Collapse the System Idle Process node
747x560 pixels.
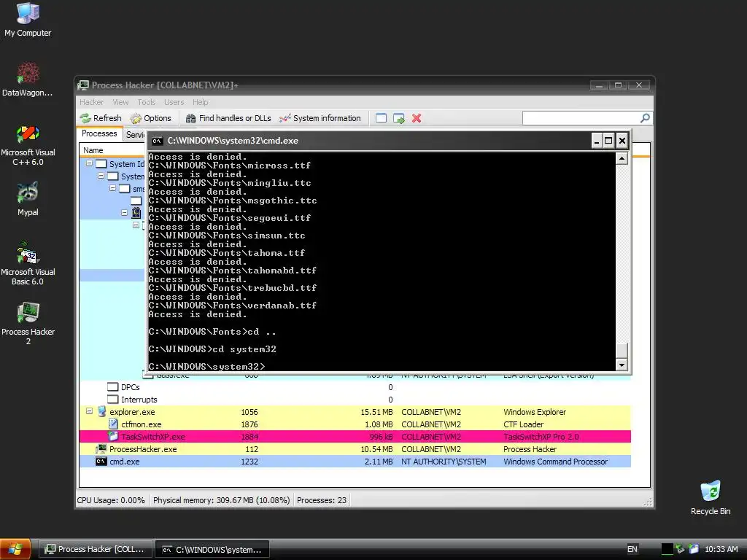pos(89,163)
